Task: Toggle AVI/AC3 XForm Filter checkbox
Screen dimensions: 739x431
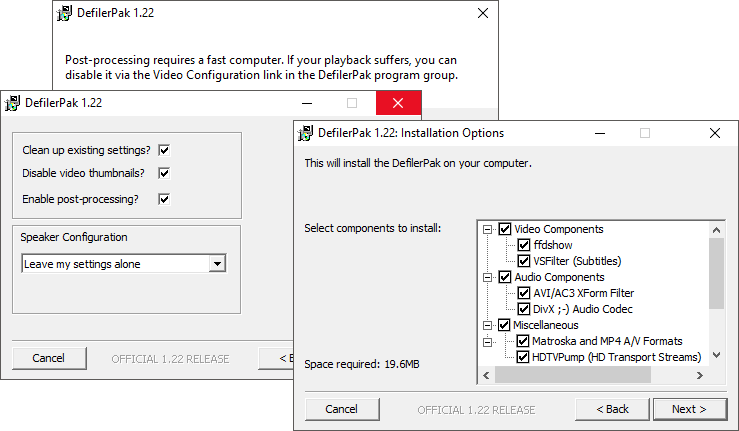Action: pos(524,293)
